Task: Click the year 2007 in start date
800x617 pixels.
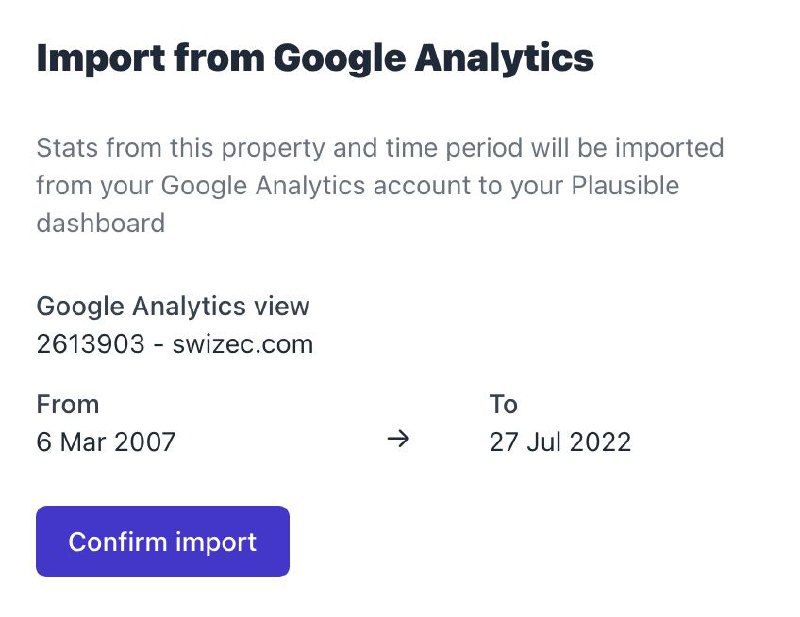Action: 146,441
